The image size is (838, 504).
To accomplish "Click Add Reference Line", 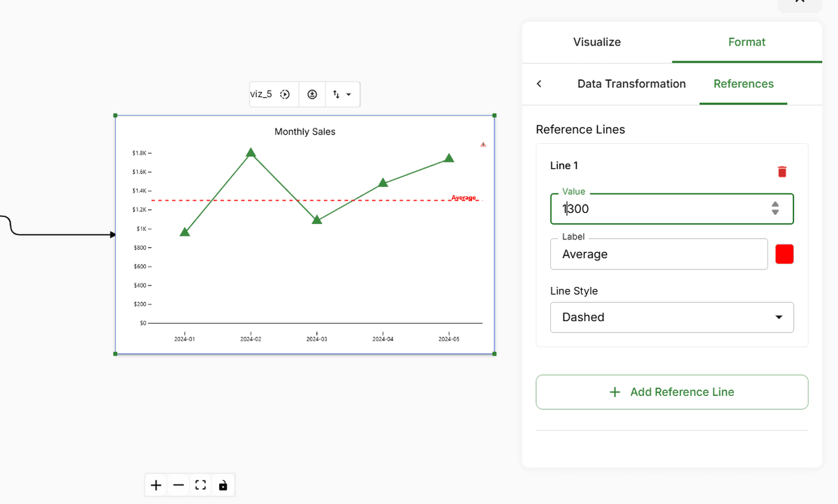I will pyautogui.click(x=671, y=392).
